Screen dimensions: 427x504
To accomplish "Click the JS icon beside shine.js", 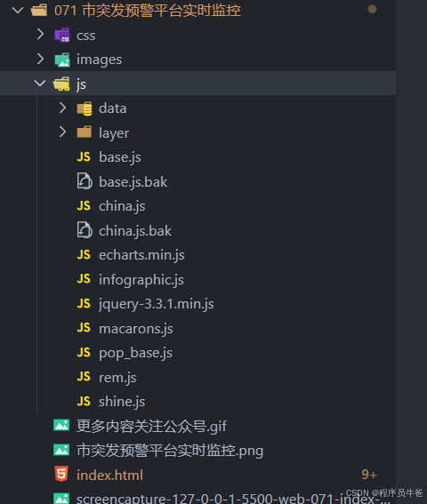I will pos(84,401).
